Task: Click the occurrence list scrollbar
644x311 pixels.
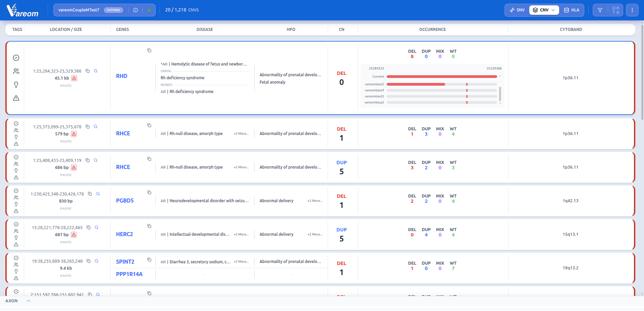Action: 500,94
